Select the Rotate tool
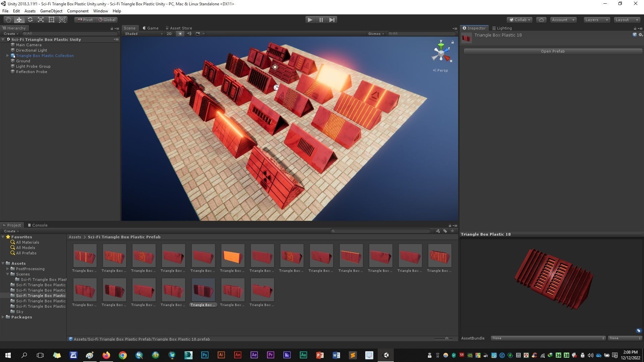Viewport: 644px width, 362px height. [x=30, y=20]
